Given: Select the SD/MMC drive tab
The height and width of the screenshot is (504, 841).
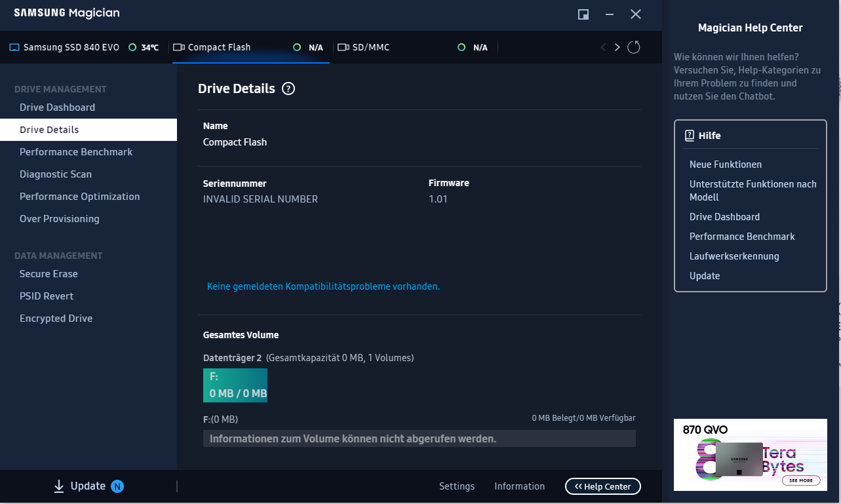Looking at the screenshot, I should (x=416, y=47).
